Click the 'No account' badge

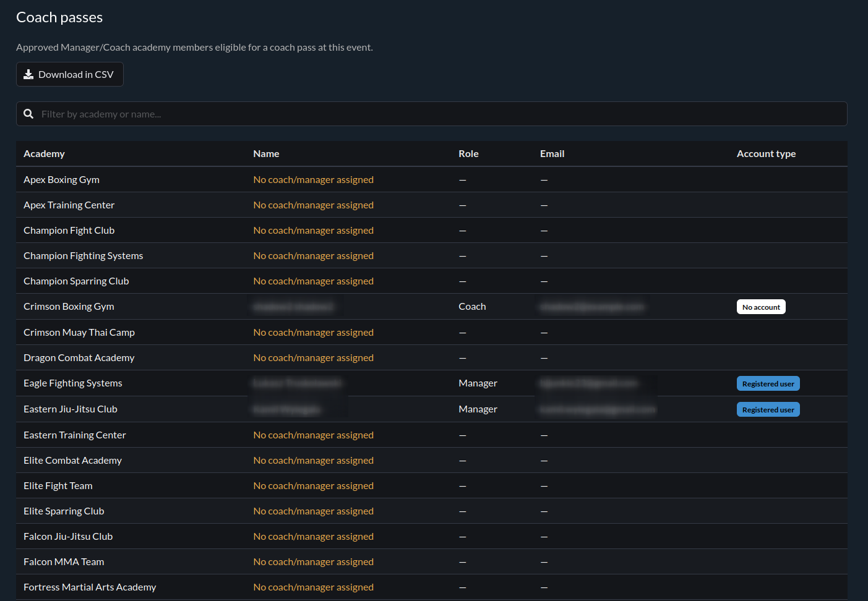pyautogui.click(x=761, y=307)
